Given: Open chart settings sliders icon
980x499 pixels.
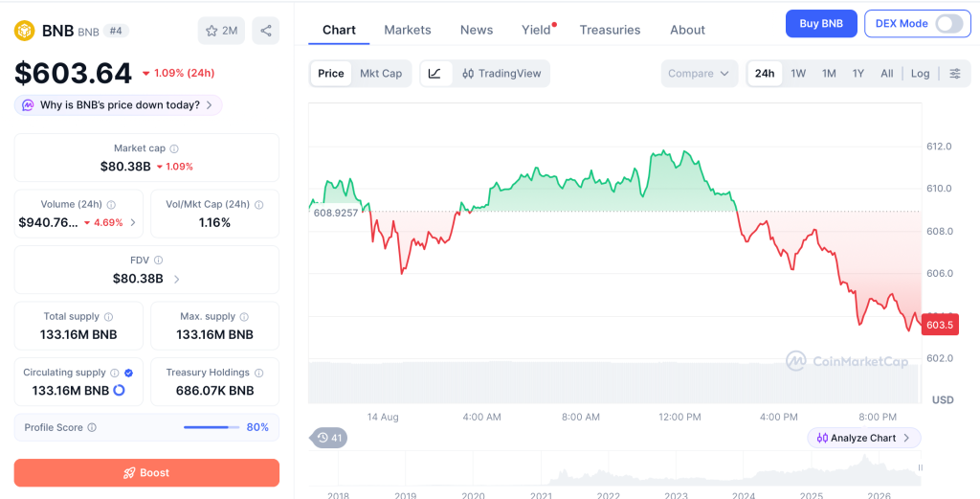Looking at the screenshot, I should click(x=955, y=73).
